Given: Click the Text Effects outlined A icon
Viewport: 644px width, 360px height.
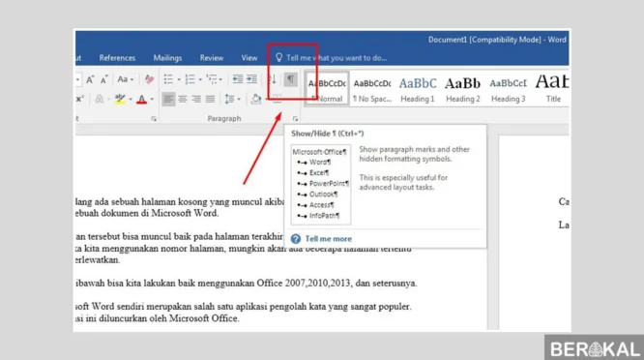Looking at the screenshot, I should (99, 99).
